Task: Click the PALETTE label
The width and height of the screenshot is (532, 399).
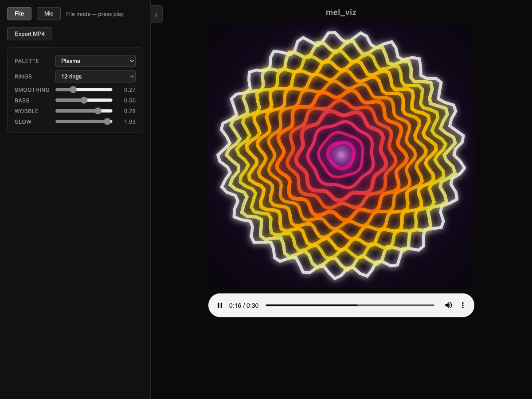Action: [x=27, y=61]
